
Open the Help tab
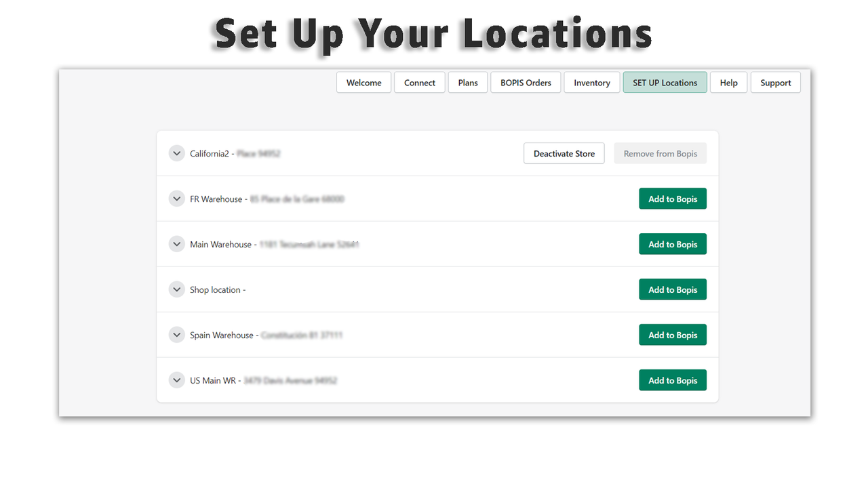tap(728, 82)
